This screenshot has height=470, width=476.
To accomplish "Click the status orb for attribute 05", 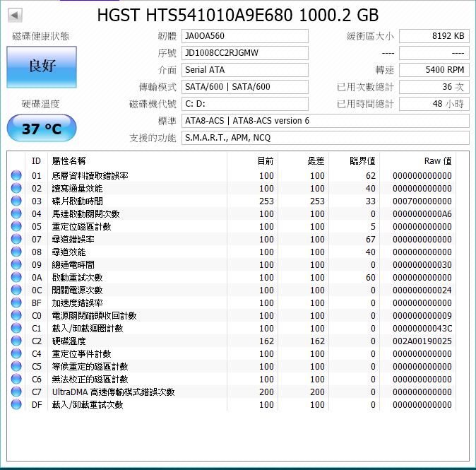I will tap(16, 227).
